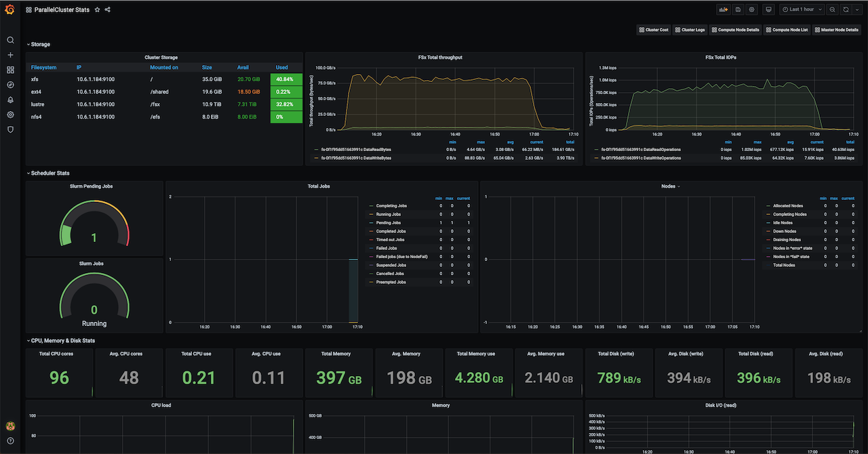Sort table by Size column
868x454 pixels.
207,67
